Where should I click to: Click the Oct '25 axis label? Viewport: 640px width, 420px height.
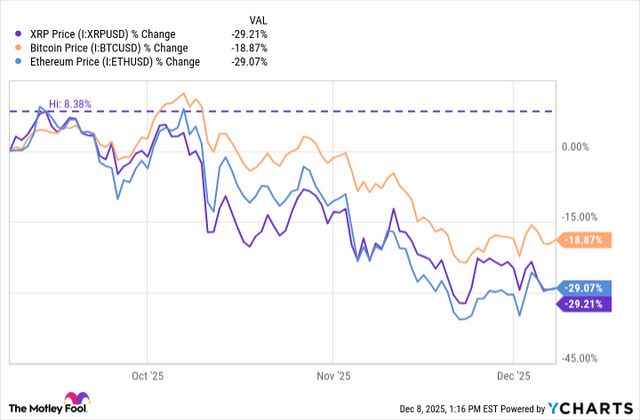[x=146, y=379]
